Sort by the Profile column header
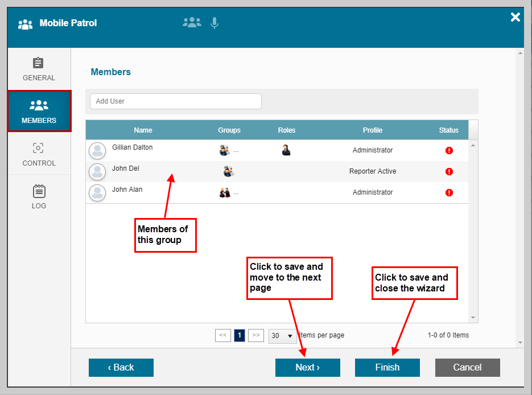Viewport: 532px width, 395px height. [373, 130]
